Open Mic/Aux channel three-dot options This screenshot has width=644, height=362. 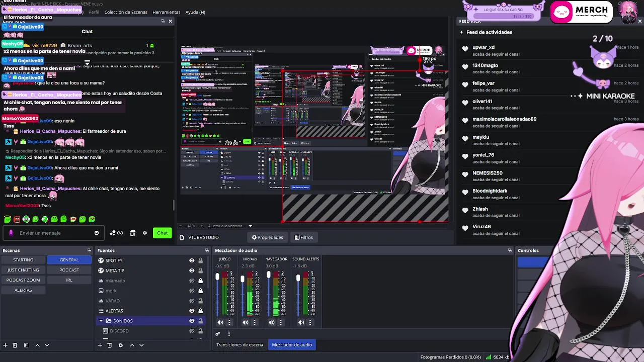[255, 322]
